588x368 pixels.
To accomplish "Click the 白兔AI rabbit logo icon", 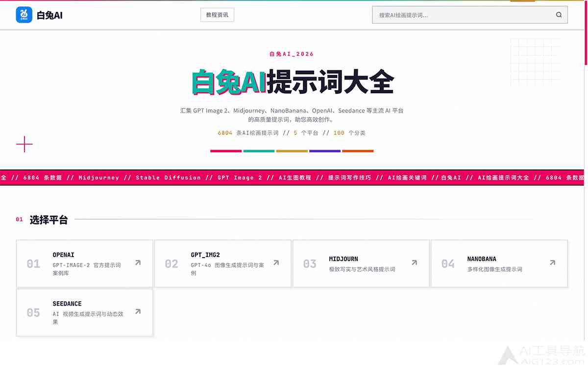I will tap(24, 15).
